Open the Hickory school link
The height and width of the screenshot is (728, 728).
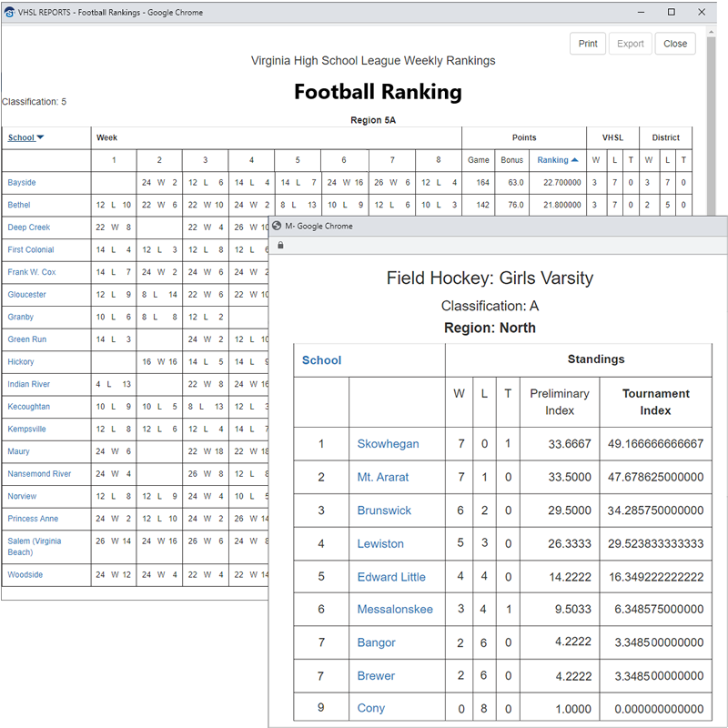[20, 361]
